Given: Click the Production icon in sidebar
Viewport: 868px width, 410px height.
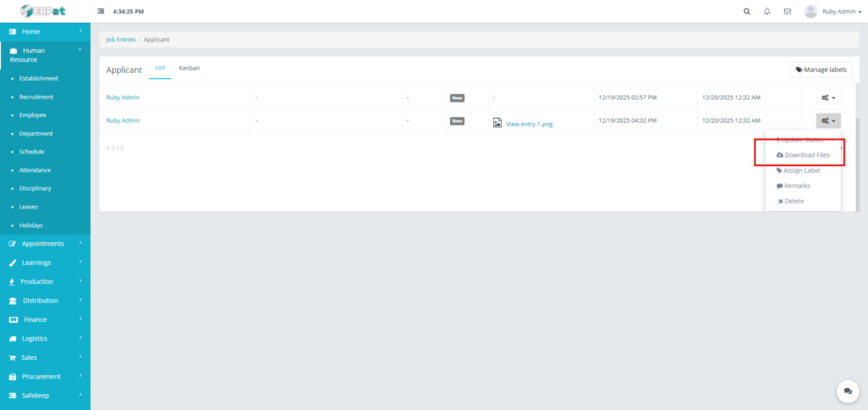Looking at the screenshot, I should point(12,281).
